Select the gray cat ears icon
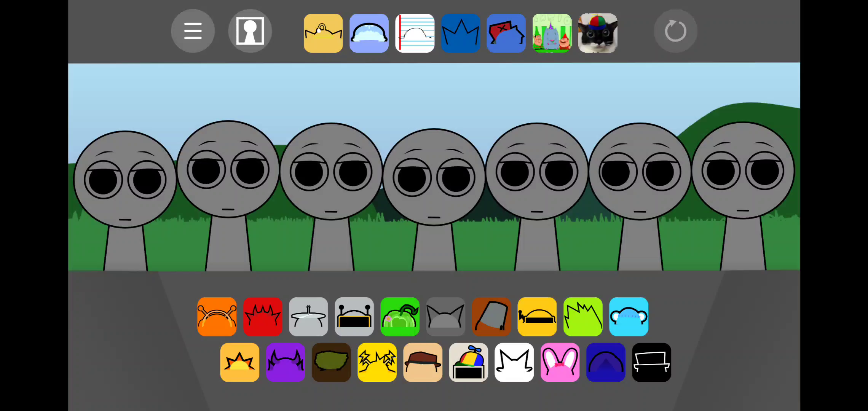 pyautogui.click(x=445, y=317)
